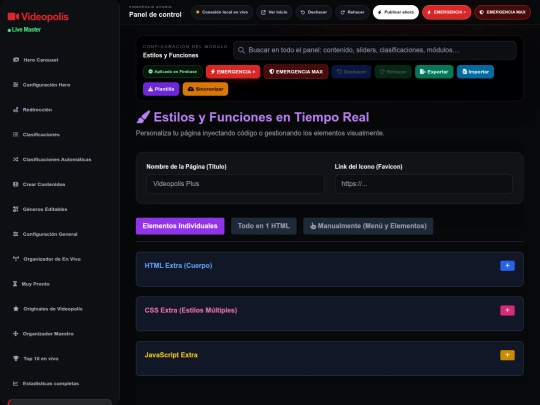Click the Organizador Maestro move icon
Viewport: 540px width, 405px height.
point(15,333)
